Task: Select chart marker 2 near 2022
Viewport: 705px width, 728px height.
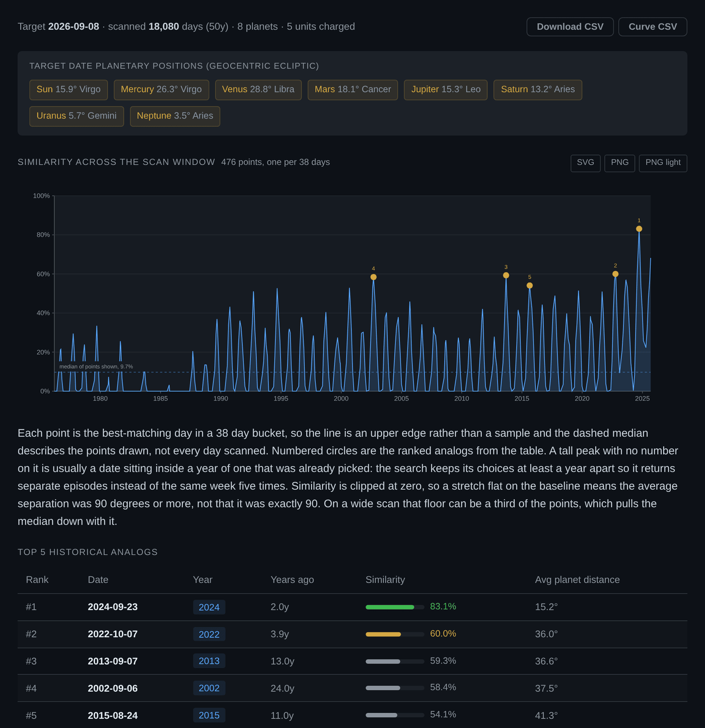Action: (x=615, y=274)
